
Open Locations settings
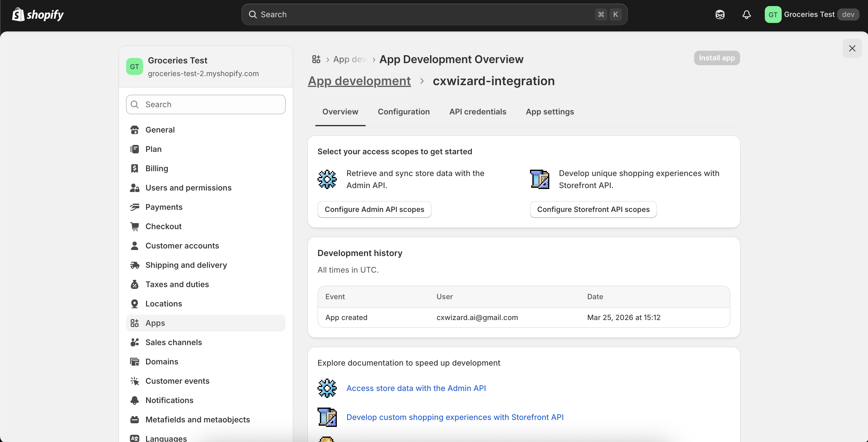click(x=163, y=303)
